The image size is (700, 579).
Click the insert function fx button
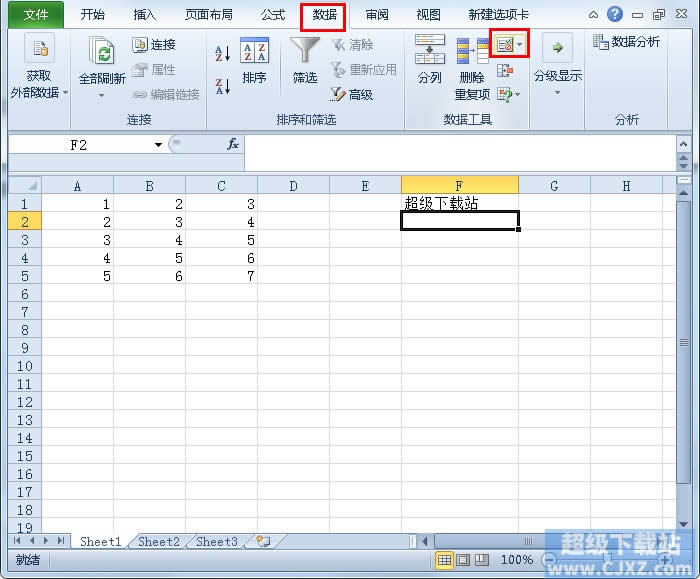click(x=233, y=145)
